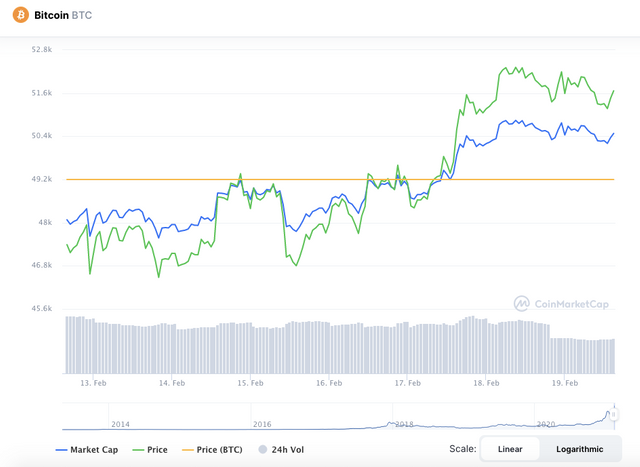Switch the scale to Logarithmic
Screen dimensions: 640x467
580,449
